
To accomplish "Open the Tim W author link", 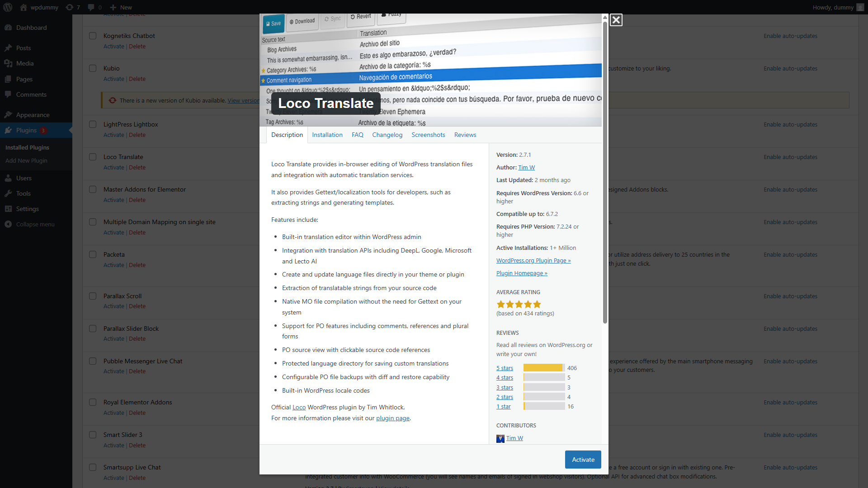I will [x=526, y=167].
